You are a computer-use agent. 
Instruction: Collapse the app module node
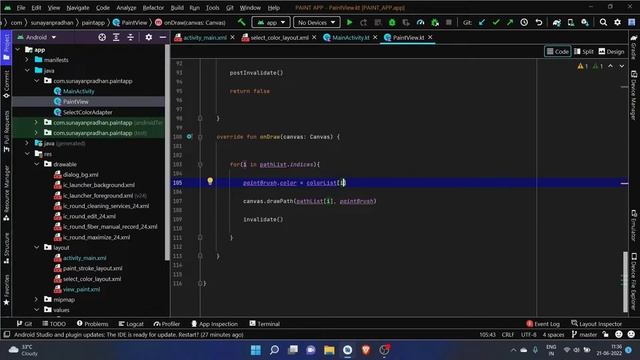click(18, 49)
